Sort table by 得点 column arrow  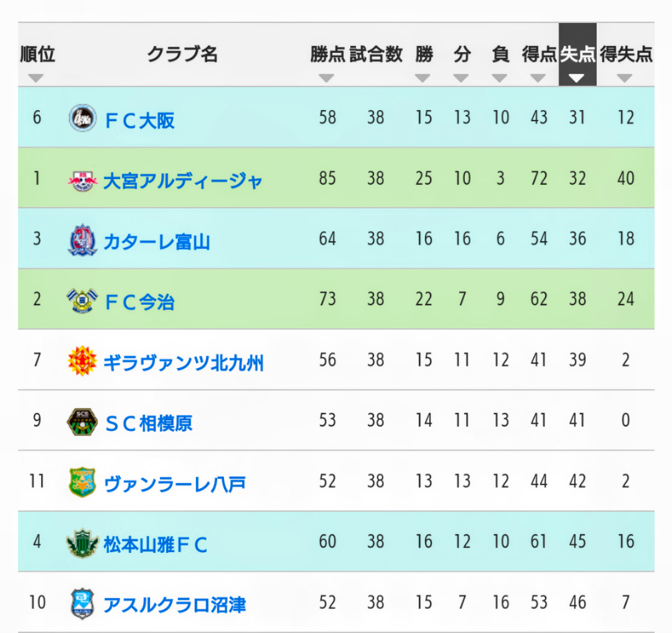coord(538,78)
